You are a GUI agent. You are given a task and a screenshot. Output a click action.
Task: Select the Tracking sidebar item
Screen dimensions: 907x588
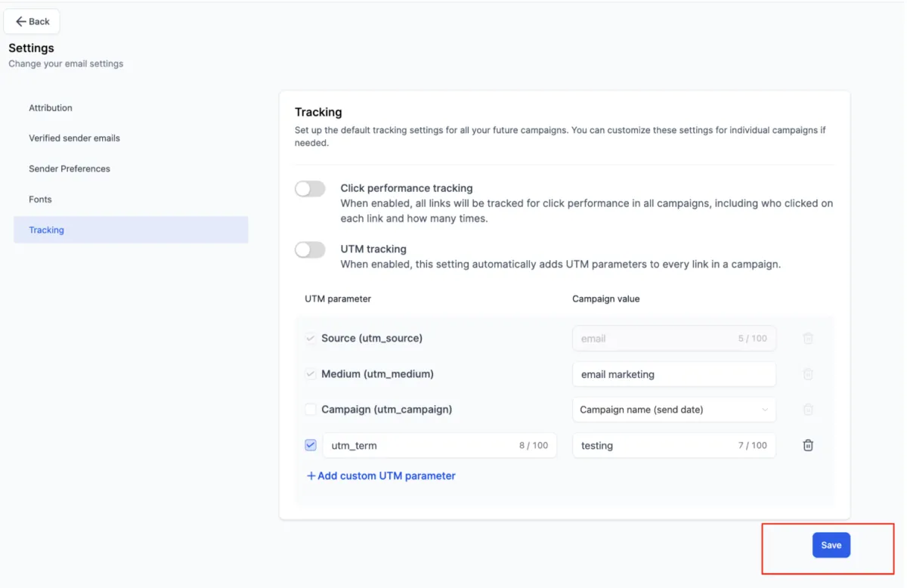coord(47,230)
